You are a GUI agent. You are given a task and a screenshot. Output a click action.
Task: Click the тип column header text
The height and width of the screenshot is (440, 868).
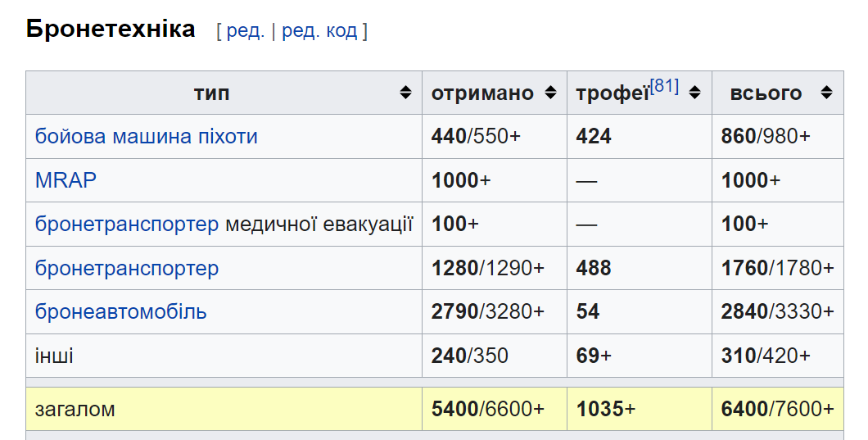click(211, 93)
